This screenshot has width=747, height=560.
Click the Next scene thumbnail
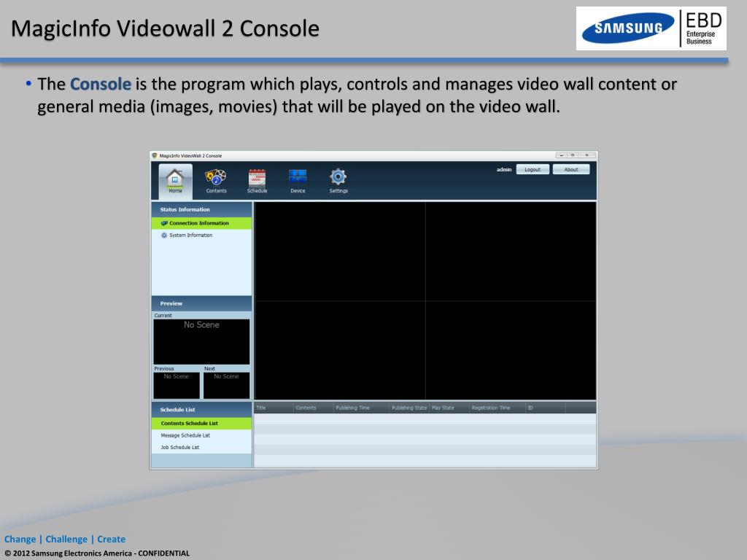tap(226, 385)
